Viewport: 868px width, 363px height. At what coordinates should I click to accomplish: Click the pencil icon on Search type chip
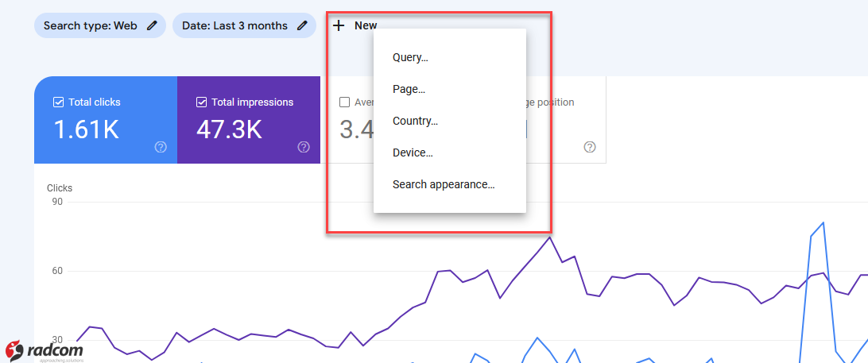point(152,25)
